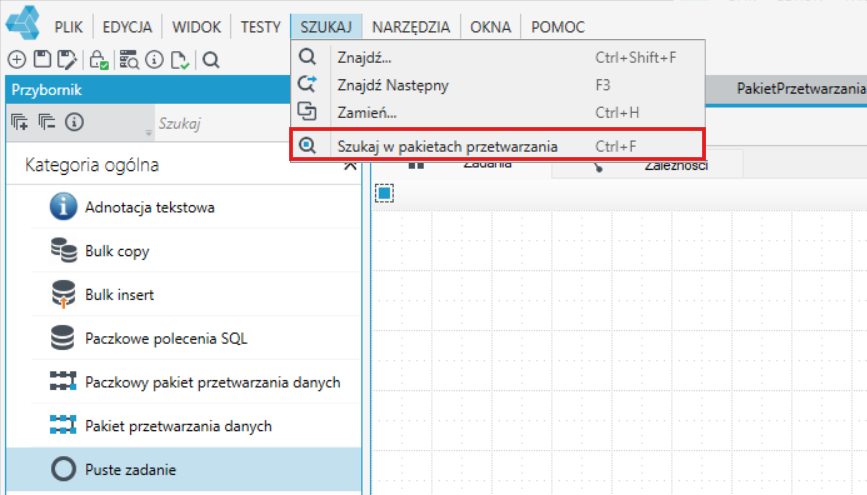Open the NARZĘDZIA menu

[411, 27]
